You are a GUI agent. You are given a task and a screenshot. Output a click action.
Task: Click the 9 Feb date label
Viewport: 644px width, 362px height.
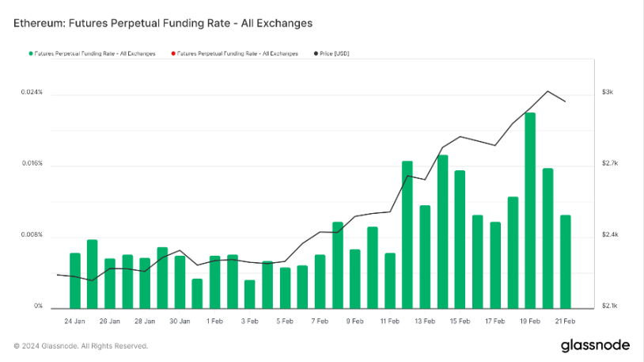coord(355,322)
